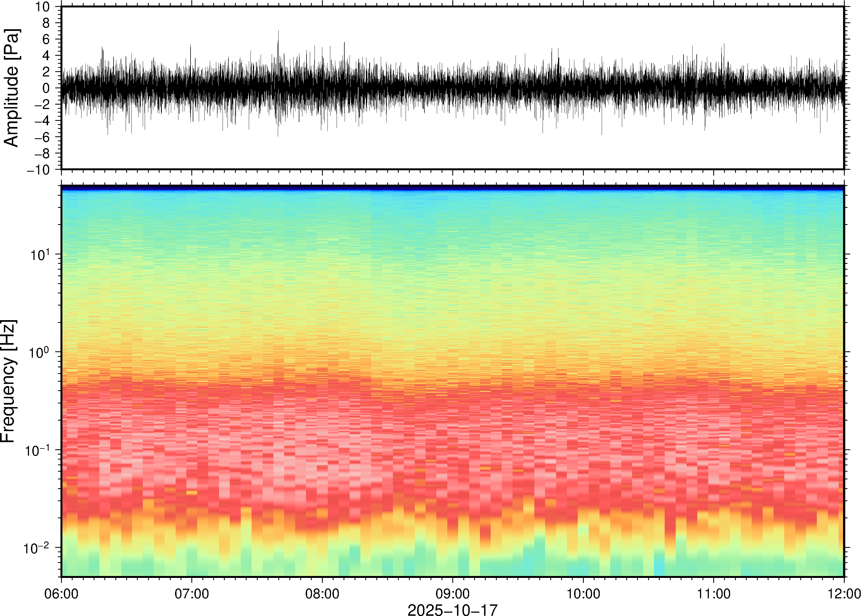This screenshot has width=861, height=616.
Task: Click the 10 amplitude tick label
Action: 43,7
